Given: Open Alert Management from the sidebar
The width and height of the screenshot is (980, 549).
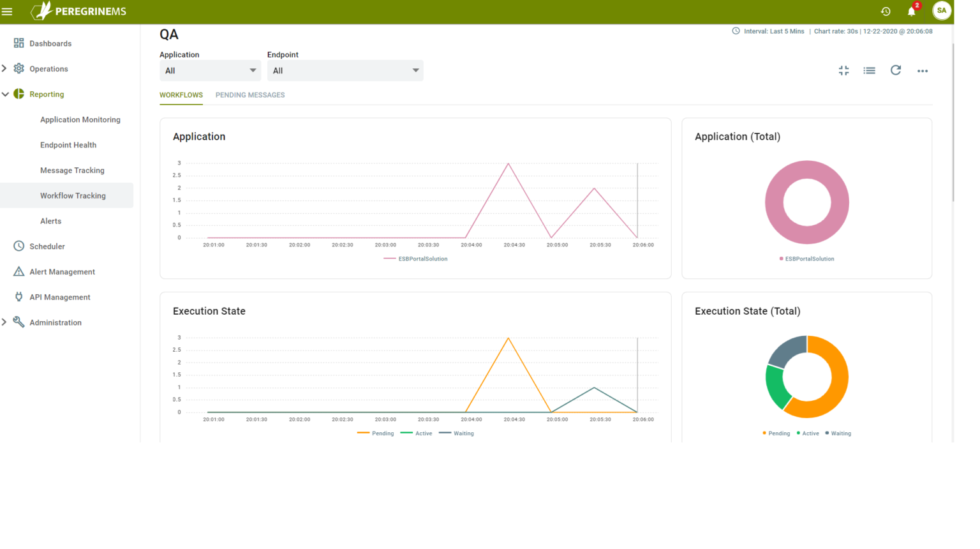Looking at the screenshot, I should tap(61, 271).
